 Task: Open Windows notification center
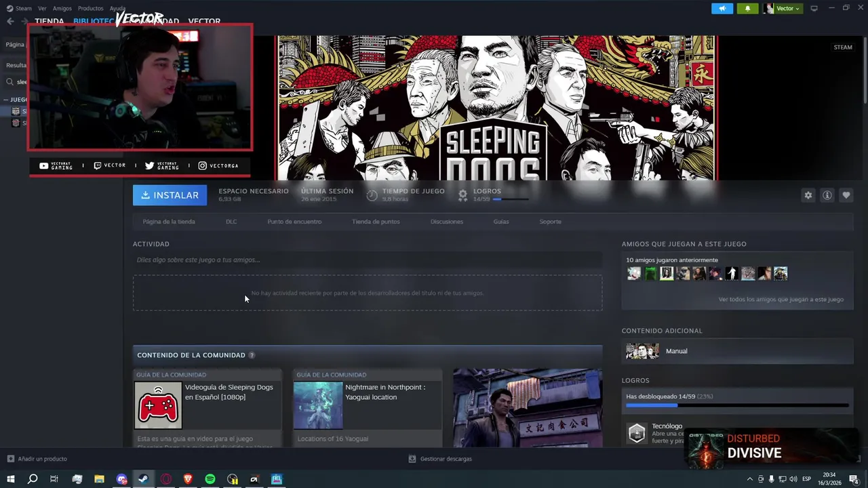[854, 479]
